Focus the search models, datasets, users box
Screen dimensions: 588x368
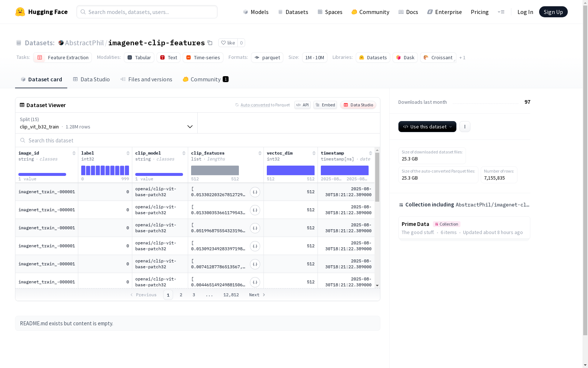coord(147,12)
